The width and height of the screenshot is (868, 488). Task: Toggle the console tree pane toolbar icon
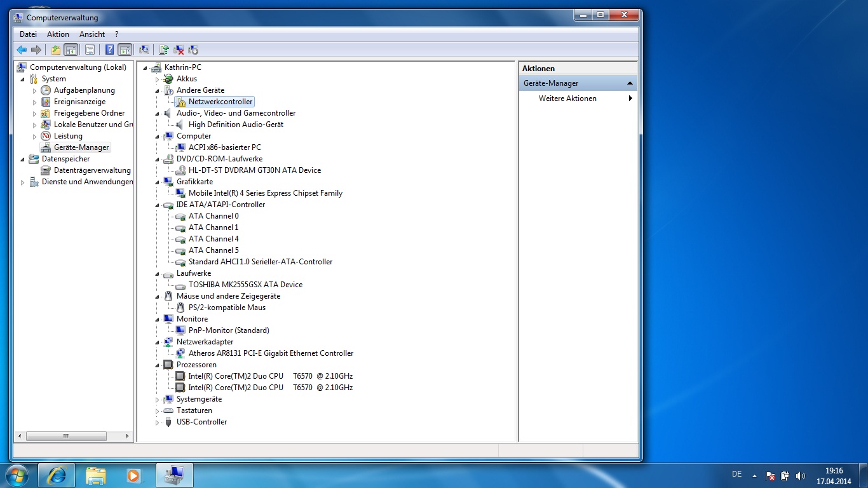pyautogui.click(x=71, y=50)
